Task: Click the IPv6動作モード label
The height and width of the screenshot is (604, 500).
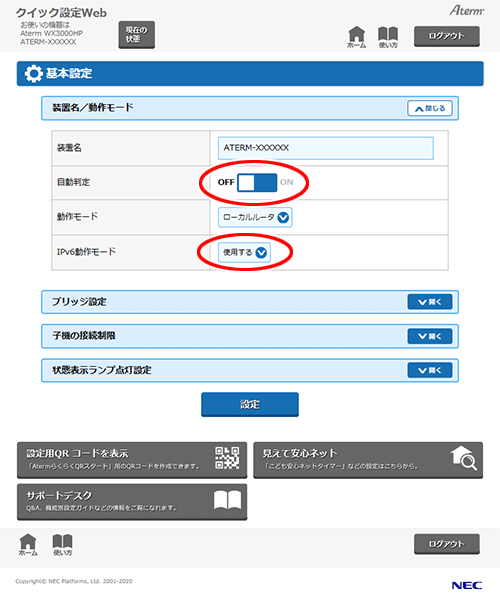Action: tap(86, 252)
